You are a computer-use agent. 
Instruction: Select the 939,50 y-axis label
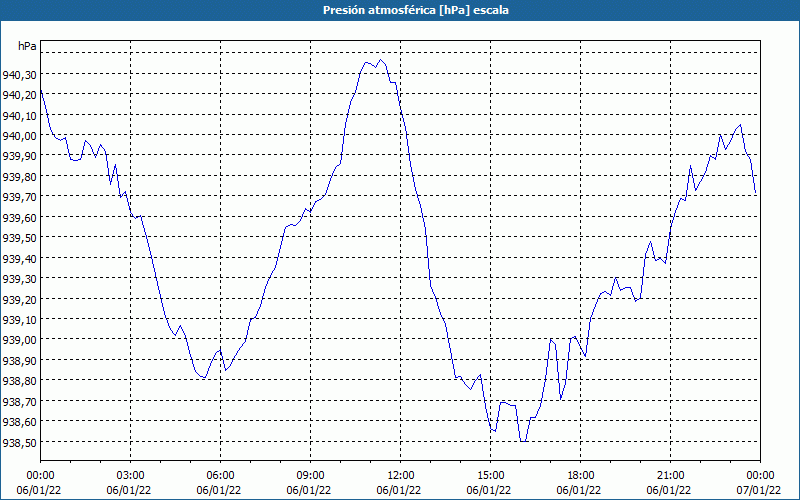[x=19, y=238]
